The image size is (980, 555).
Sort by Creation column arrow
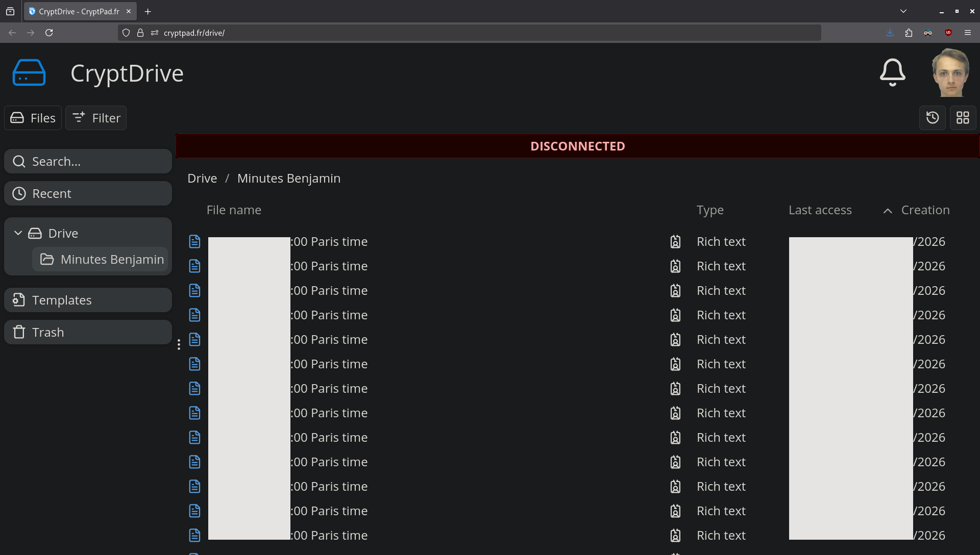tap(888, 211)
